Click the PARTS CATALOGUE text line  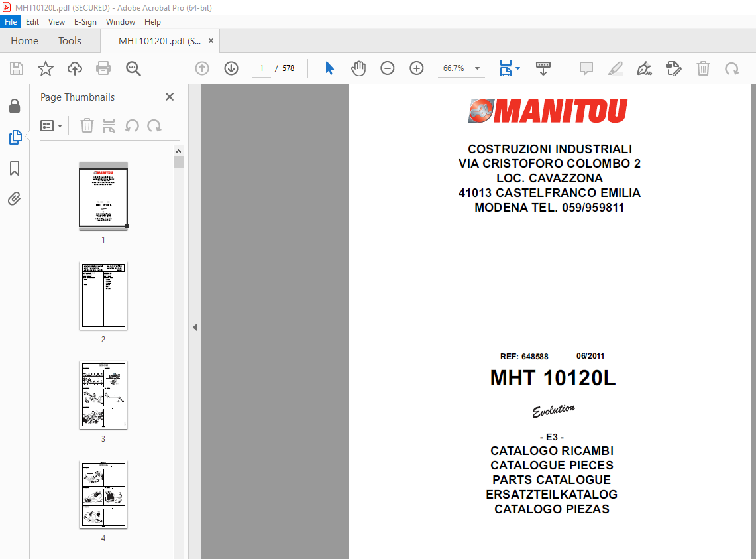pos(551,480)
